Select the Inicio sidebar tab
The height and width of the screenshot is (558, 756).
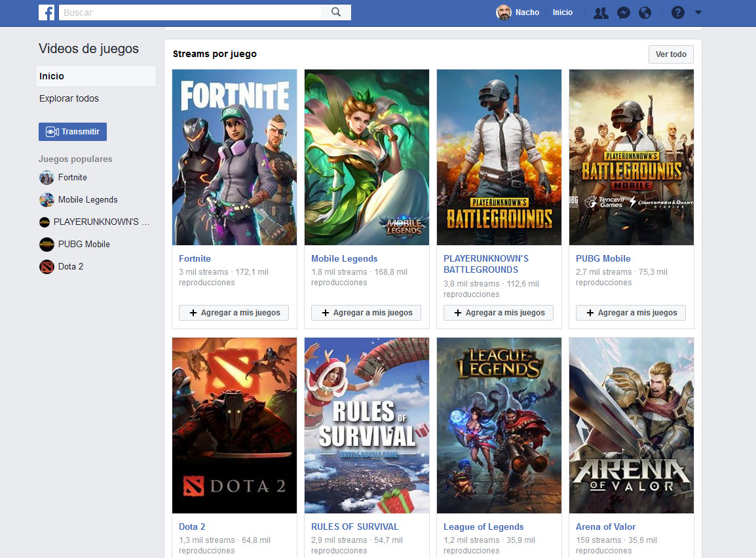pyautogui.click(x=96, y=76)
